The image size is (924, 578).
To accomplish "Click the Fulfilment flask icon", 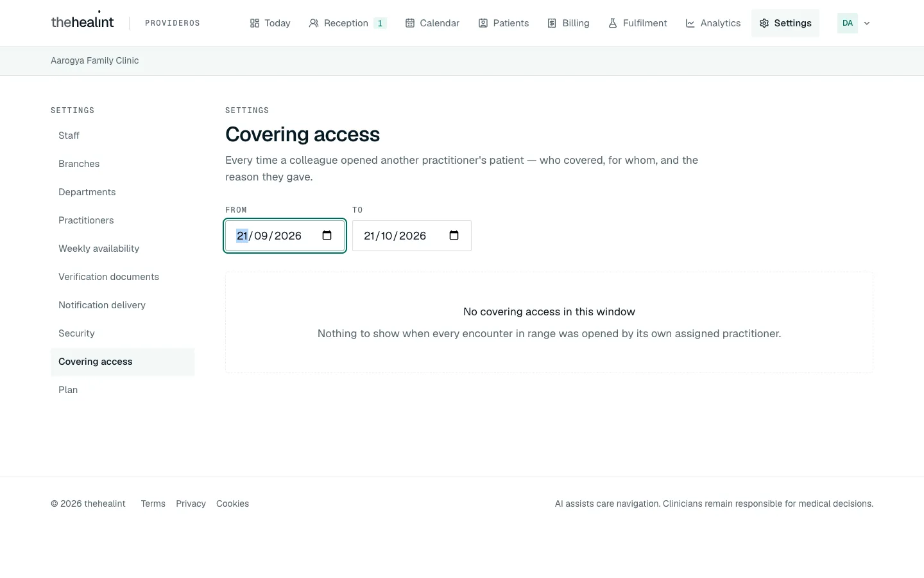I will [x=613, y=23].
